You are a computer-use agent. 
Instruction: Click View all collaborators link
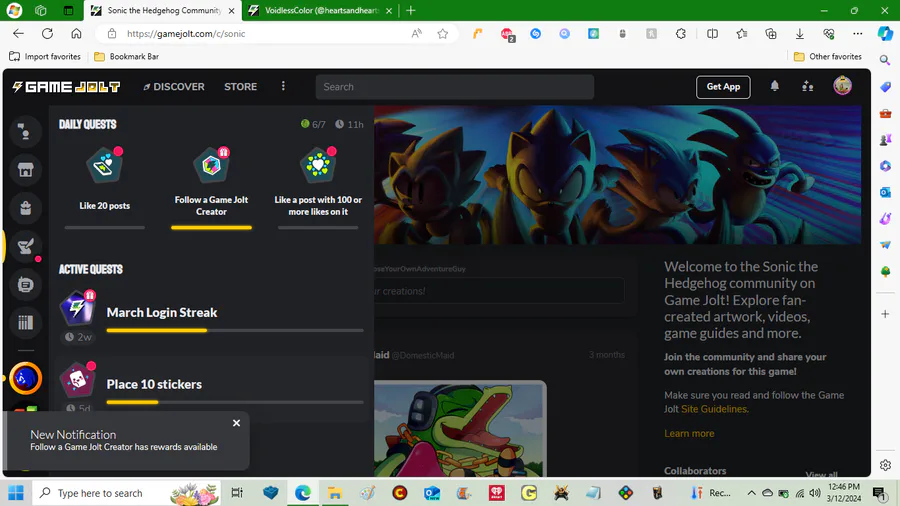pyautogui.click(x=821, y=474)
